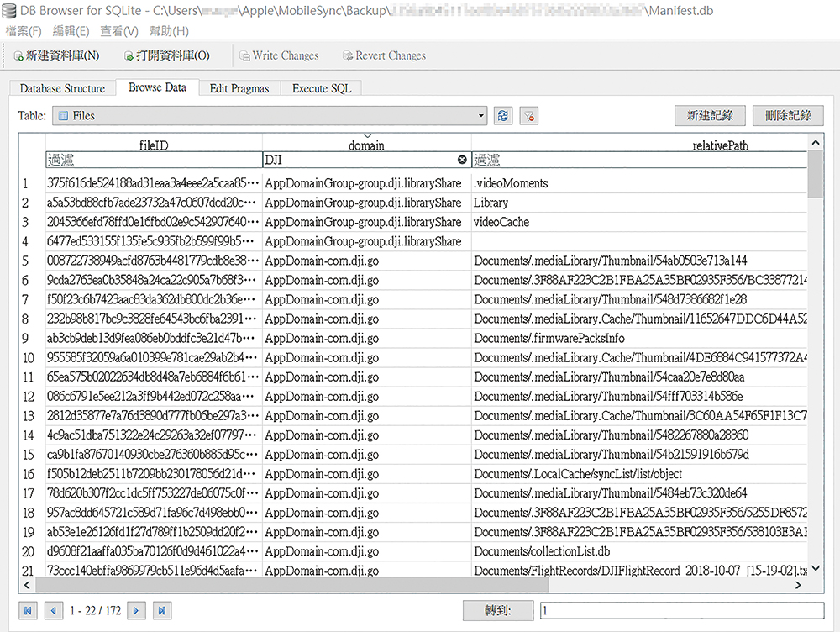The height and width of the screenshot is (632, 840).
Task: Click the path ending Thumbnail/54caa20e7e8d80aa
Action: tap(639, 377)
